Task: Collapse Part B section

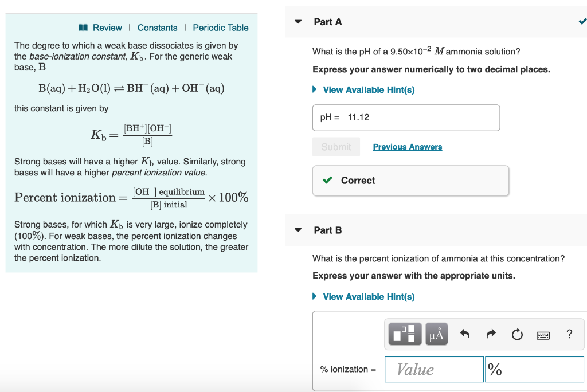Action: click(x=298, y=230)
